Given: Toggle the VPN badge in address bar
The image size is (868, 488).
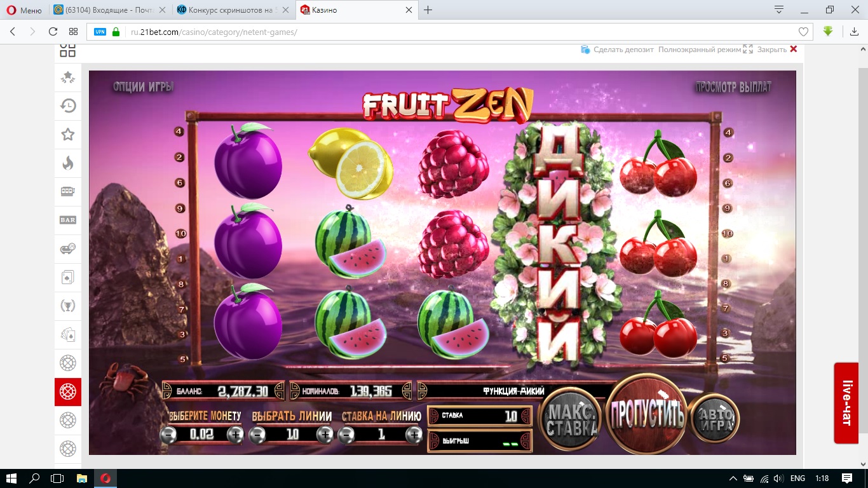Looking at the screenshot, I should pyautogui.click(x=100, y=32).
